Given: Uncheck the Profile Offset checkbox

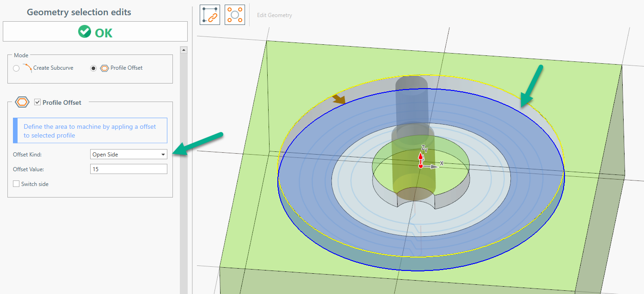Looking at the screenshot, I should tap(37, 102).
